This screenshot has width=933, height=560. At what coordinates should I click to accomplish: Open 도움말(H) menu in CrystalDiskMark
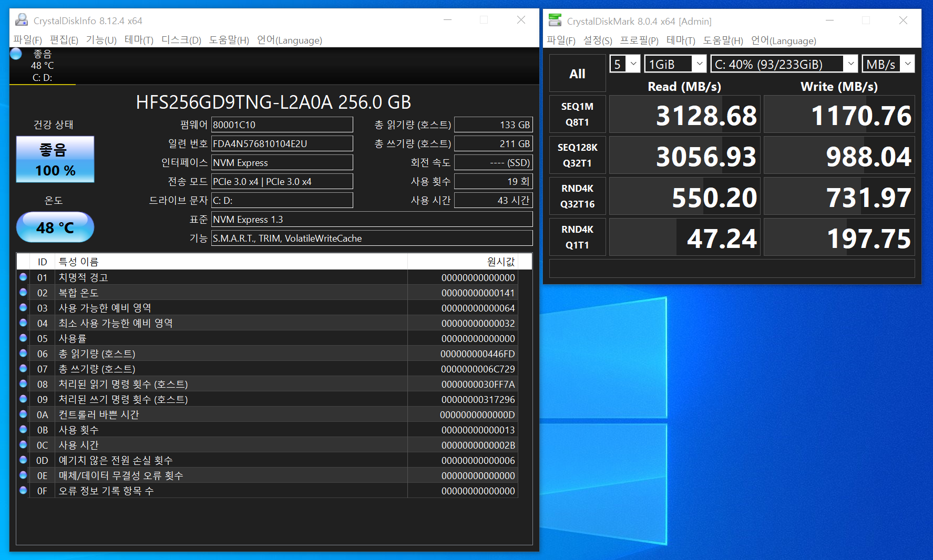(723, 40)
